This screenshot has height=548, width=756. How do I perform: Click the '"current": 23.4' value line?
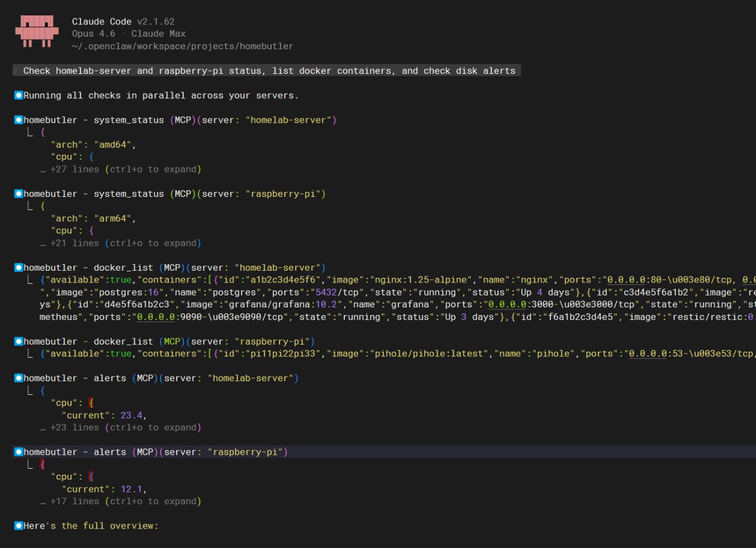pos(104,415)
